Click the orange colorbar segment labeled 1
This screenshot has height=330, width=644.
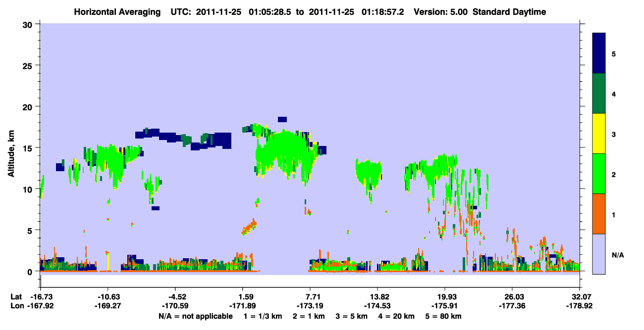(x=599, y=214)
